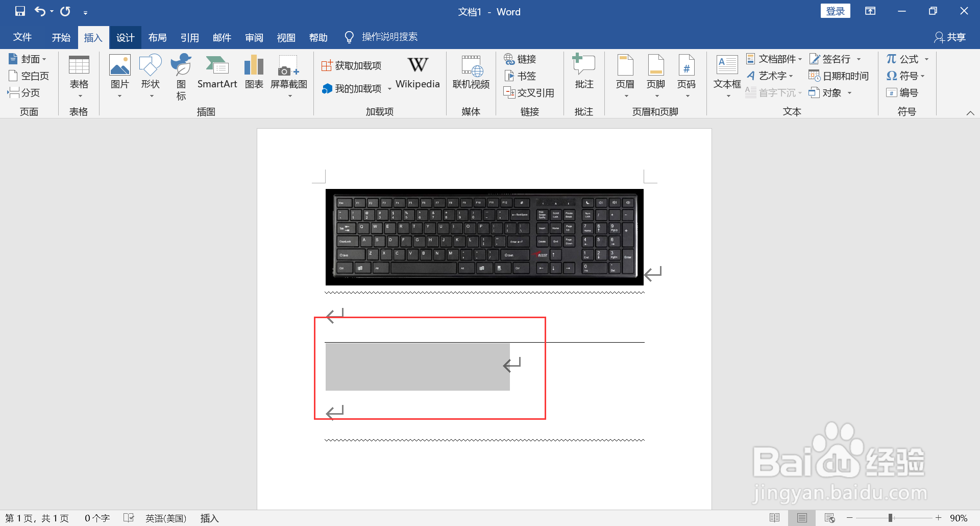Toggle Insert (插入) mode in status bar

pyautogui.click(x=209, y=518)
